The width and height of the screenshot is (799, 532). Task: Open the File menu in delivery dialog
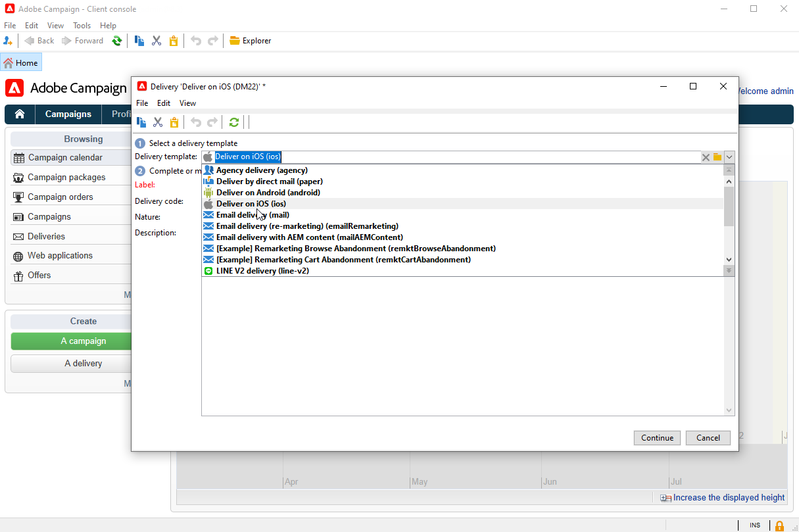point(142,103)
